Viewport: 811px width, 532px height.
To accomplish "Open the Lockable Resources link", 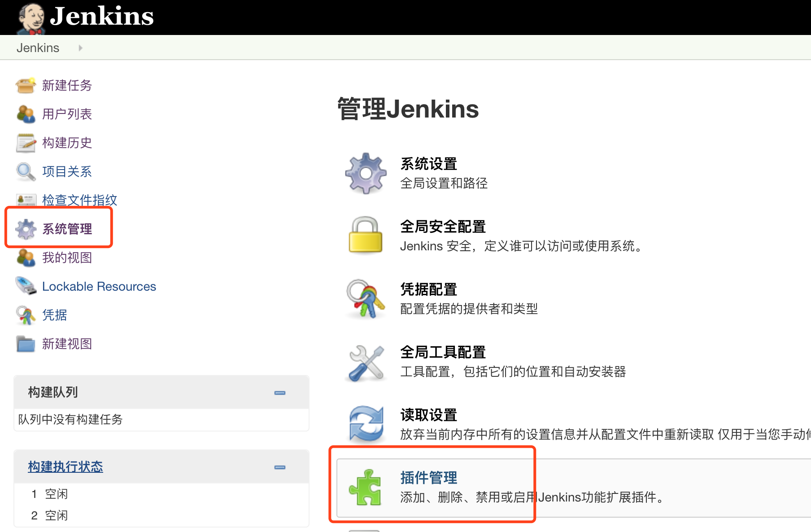I will [x=99, y=286].
